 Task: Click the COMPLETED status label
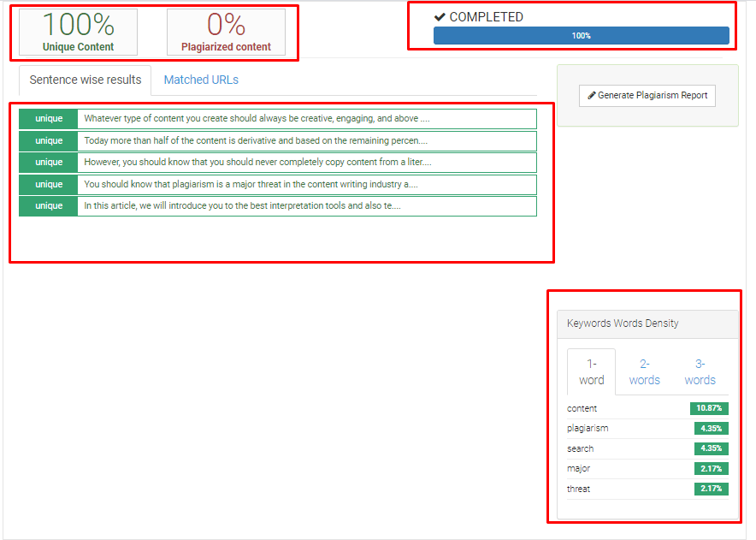pos(486,17)
